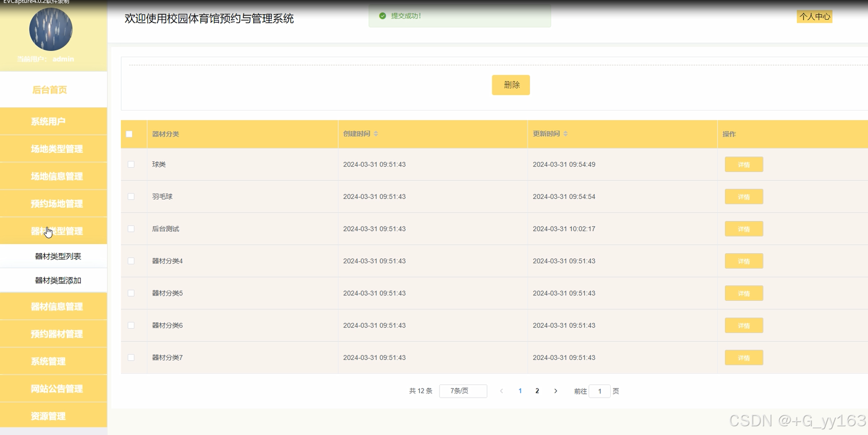This screenshot has width=868, height=435.
Task: Select 器材类型列表 submenu item
Action: coord(53,256)
